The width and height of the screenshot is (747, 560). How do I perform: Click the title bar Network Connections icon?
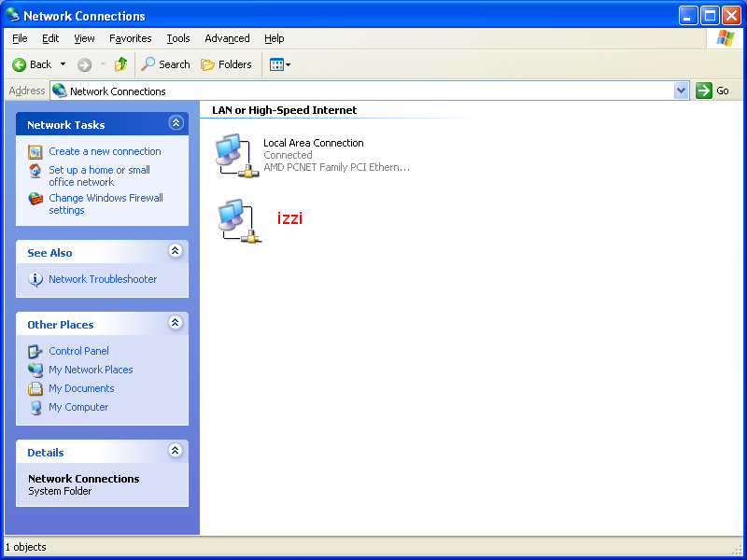(x=13, y=15)
